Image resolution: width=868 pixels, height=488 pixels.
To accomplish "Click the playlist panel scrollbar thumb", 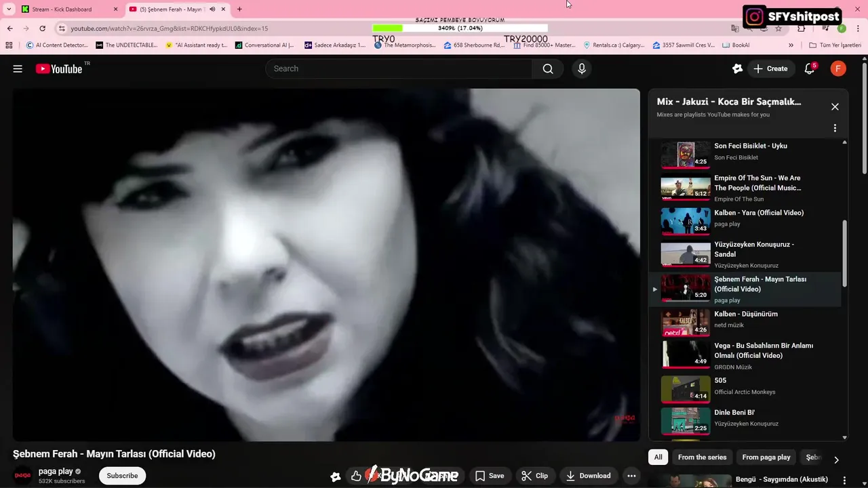I will pyautogui.click(x=845, y=252).
